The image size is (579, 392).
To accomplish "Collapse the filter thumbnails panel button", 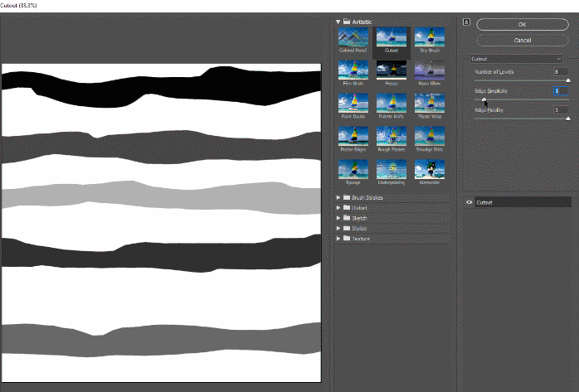I will pyautogui.click(x=466, y=23).
